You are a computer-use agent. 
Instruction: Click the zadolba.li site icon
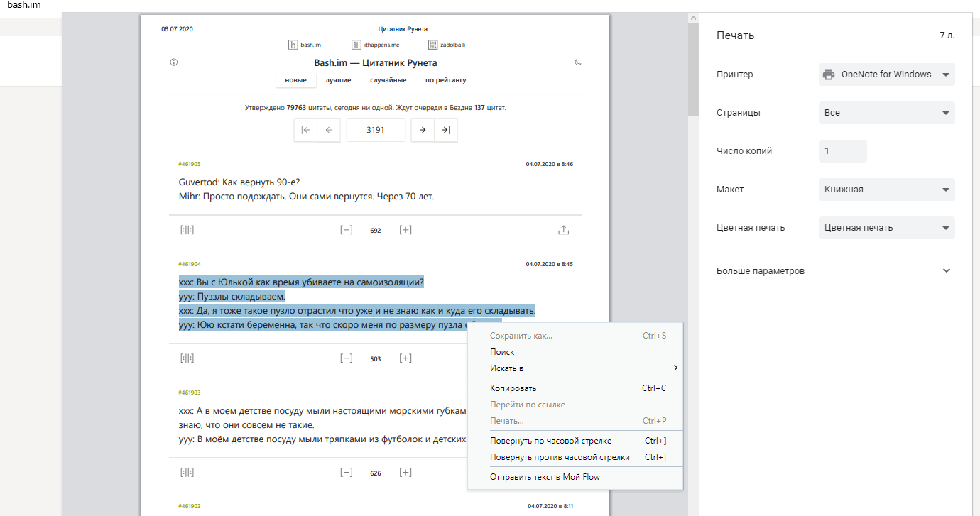click(432, 45)
